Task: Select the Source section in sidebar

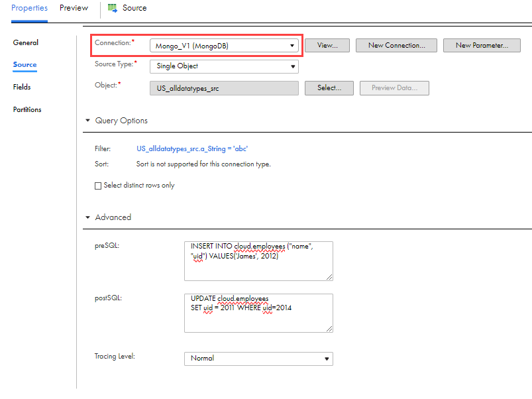Action: [x=25, y=64]
